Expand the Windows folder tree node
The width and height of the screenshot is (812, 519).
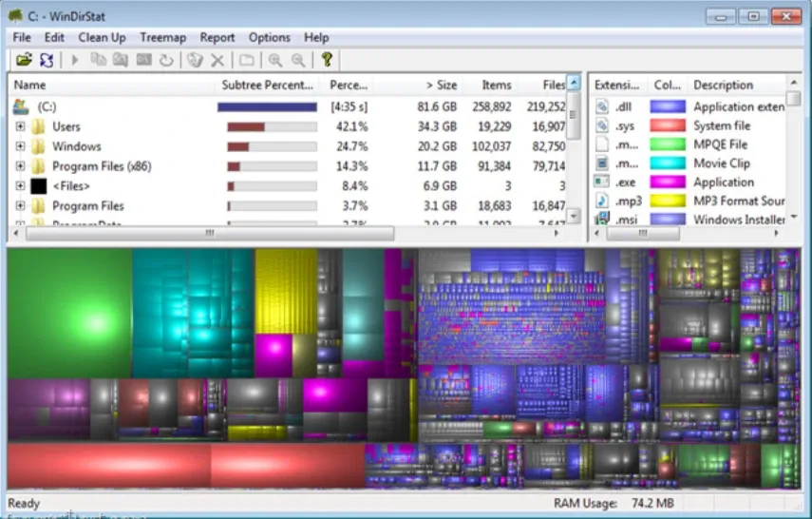click(21, 146)
